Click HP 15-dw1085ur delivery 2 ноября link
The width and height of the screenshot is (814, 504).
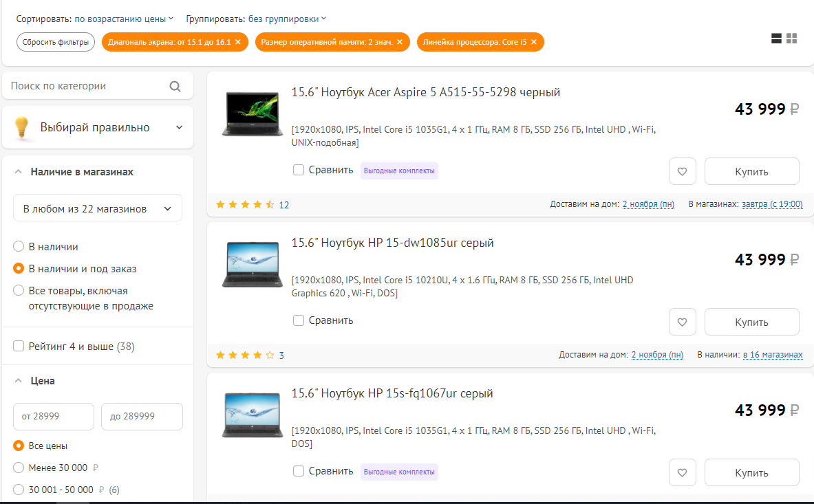[657, 355]
